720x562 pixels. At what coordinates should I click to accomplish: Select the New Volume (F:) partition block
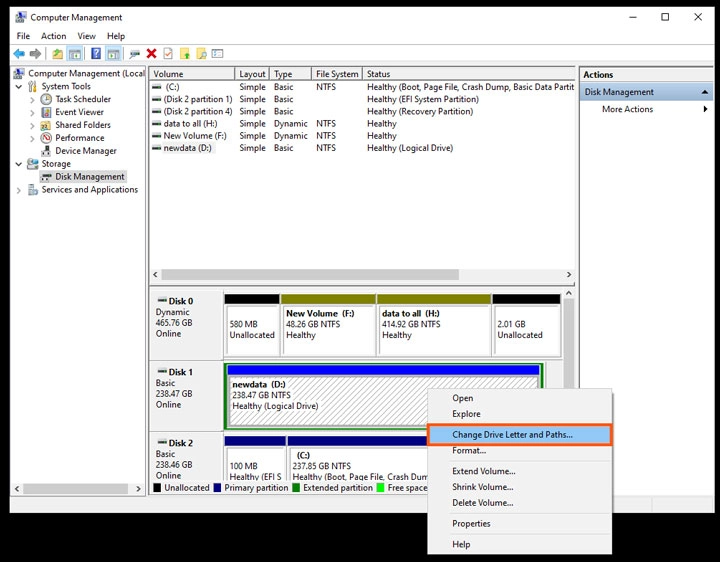click(x=327, y=324)
